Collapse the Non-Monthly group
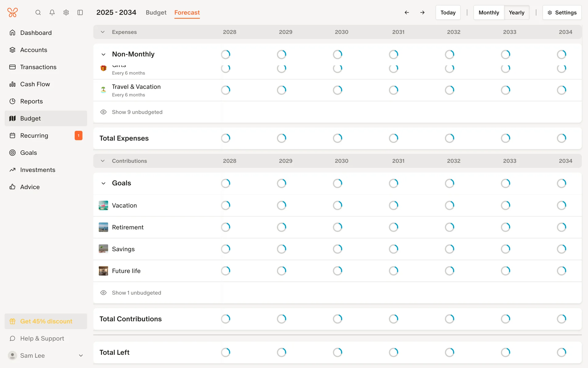588x368 pixels. click(x=104, y=54)
